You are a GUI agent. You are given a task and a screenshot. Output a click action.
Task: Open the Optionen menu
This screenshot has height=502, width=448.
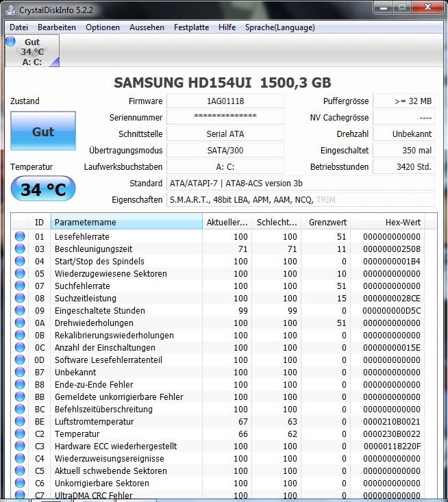pyautogui.click(x=103, y=27)
